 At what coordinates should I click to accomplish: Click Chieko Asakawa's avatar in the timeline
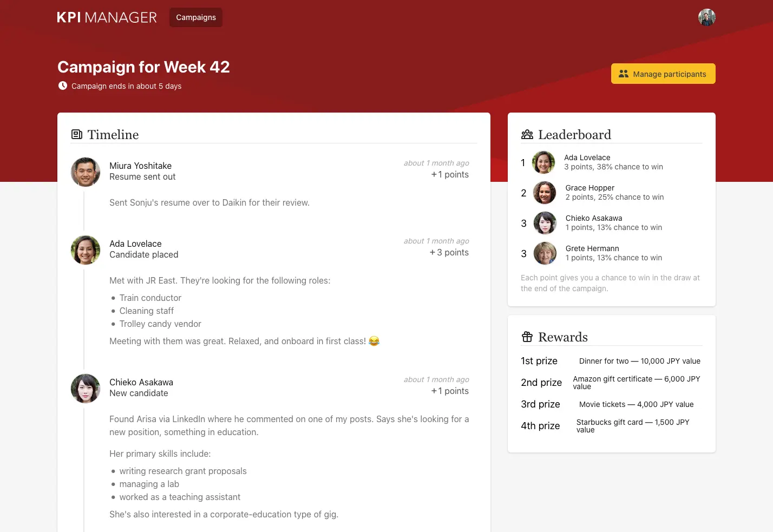click(x=86, y=389)
